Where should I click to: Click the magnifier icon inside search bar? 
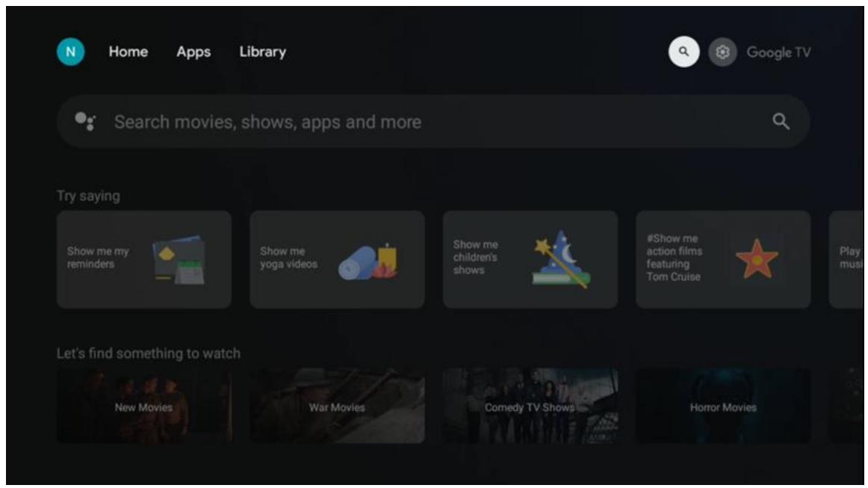pos(781,121)
